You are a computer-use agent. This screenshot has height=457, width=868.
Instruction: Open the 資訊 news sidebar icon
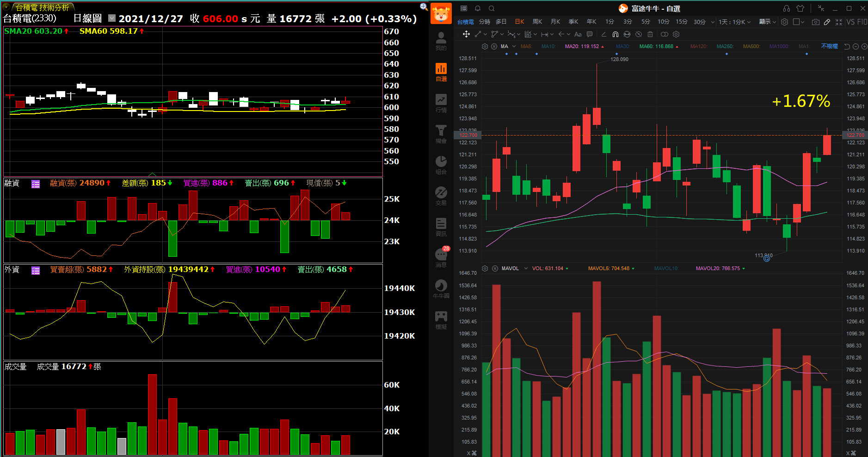[441, 227]
